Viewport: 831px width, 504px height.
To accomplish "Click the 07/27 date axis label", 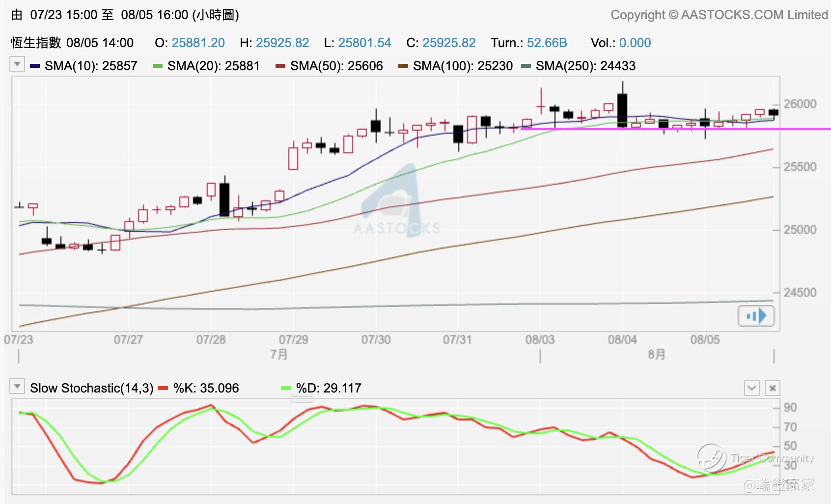I will [x=128, y=339].
